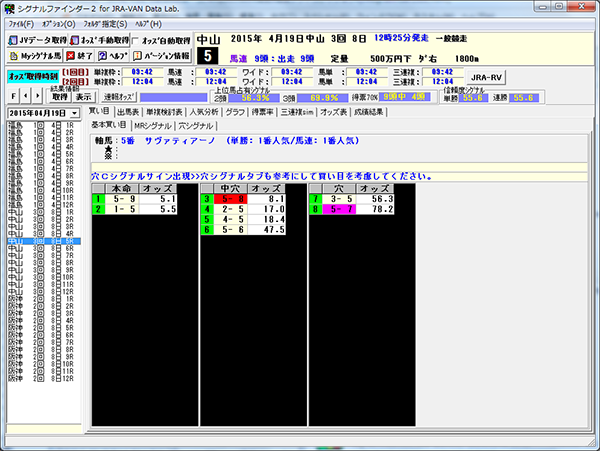Click the 連勝 55.6 reliability value
This screenshot has height=451, width=600.
tap(524, 98)
